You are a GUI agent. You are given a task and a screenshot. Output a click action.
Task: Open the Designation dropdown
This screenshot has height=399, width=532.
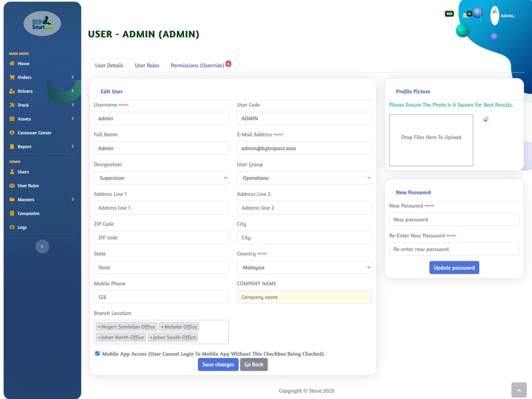(x=161, y=178)
